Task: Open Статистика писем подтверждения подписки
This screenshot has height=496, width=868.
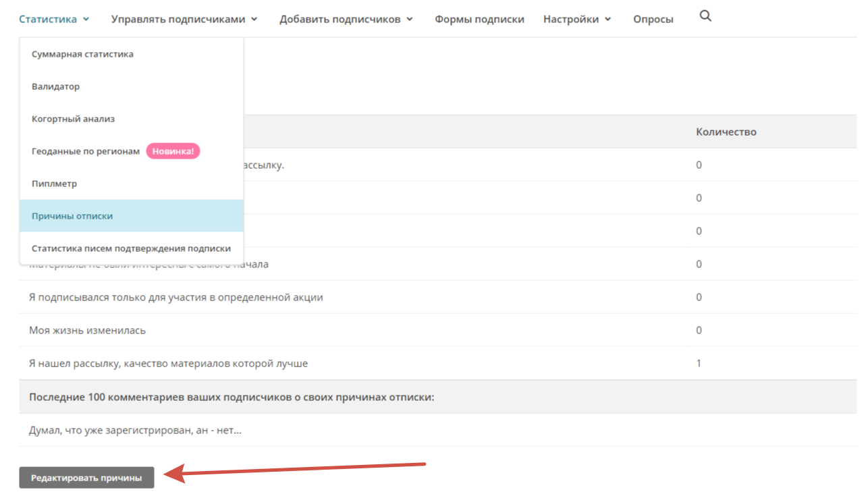Action: pyautogui.click(x=131, y=248)
